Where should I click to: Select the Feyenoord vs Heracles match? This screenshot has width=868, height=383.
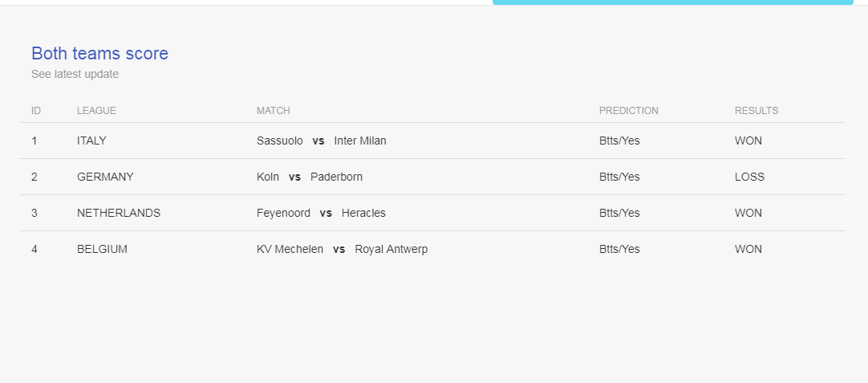pyautogui.click(x=321, y=213)
